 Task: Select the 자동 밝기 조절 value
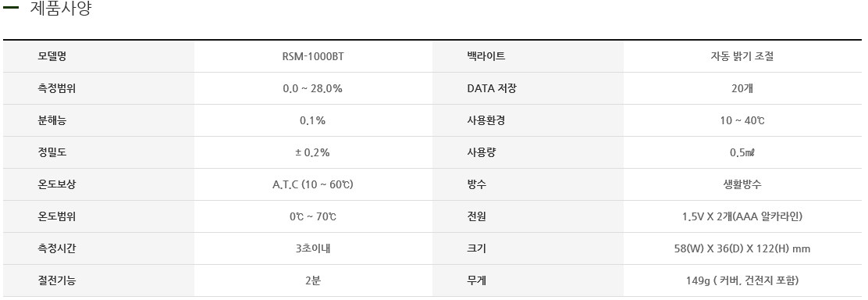742,56
